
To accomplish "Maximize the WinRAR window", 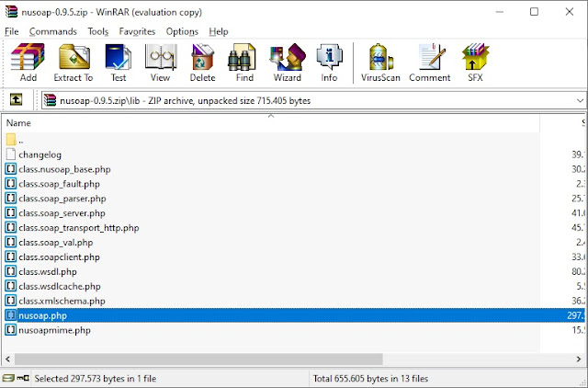I will [x=534, y=12].
